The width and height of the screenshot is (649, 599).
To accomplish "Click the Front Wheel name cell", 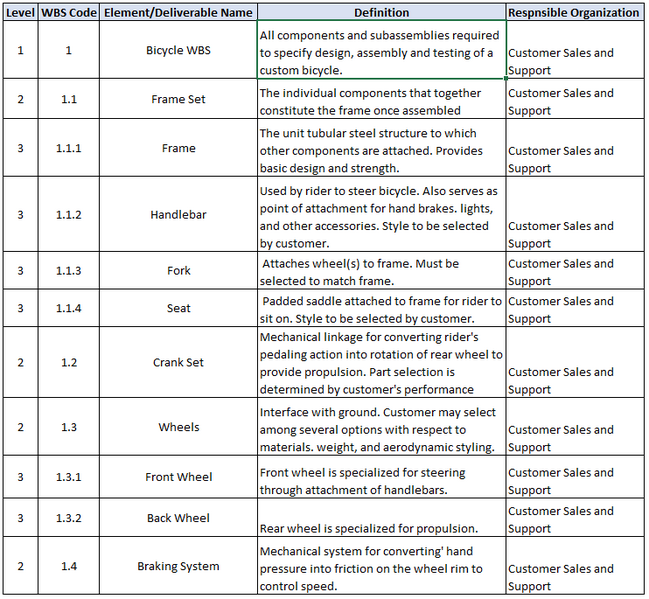I will pyautogui.click(x=178, y=477).
